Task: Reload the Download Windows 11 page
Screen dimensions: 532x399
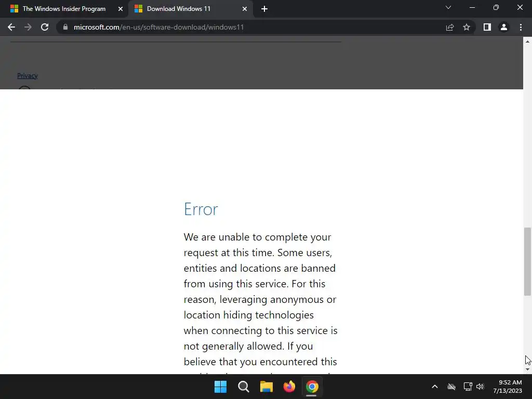Action: (x=45, y=27)
